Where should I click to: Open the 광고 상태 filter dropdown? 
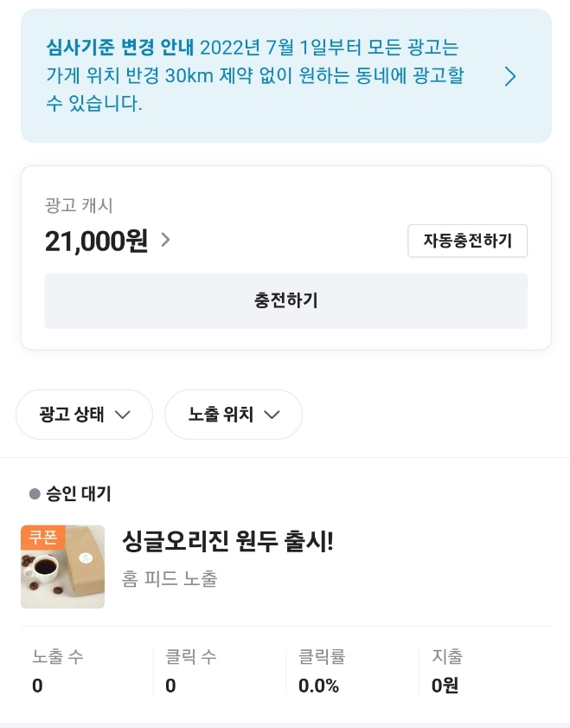tap(84, 415)
